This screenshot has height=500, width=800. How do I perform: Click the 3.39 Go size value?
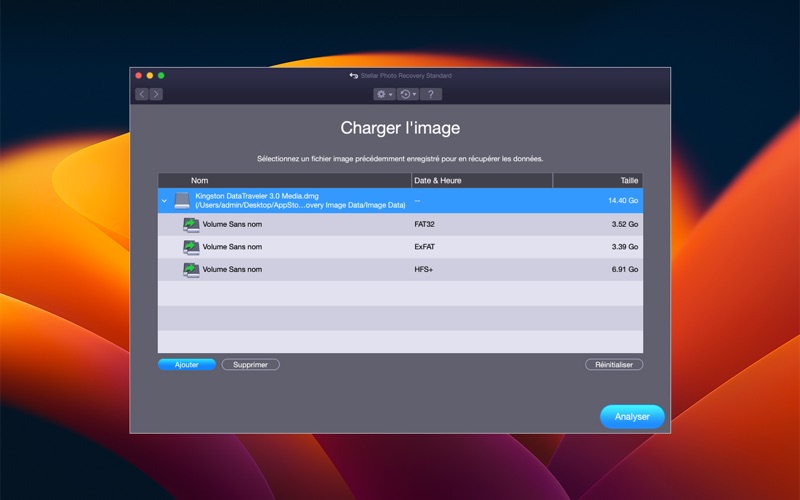coord(625,247)
